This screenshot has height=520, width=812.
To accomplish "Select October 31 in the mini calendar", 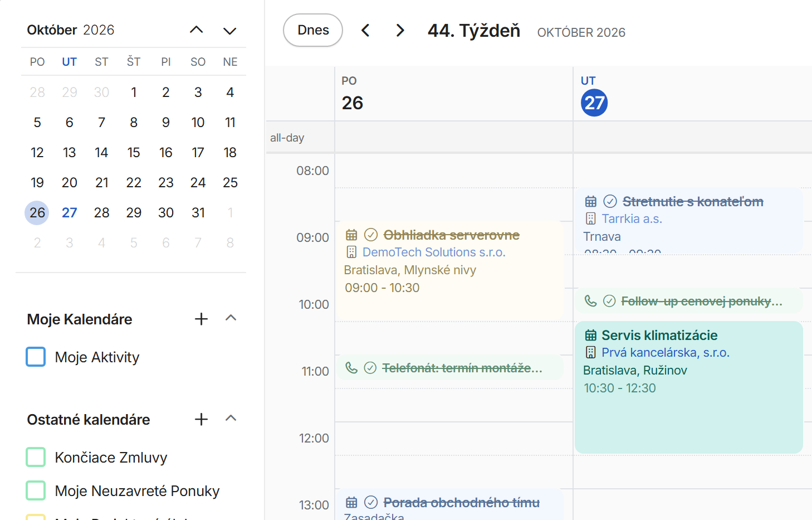I will pos(198,213).
